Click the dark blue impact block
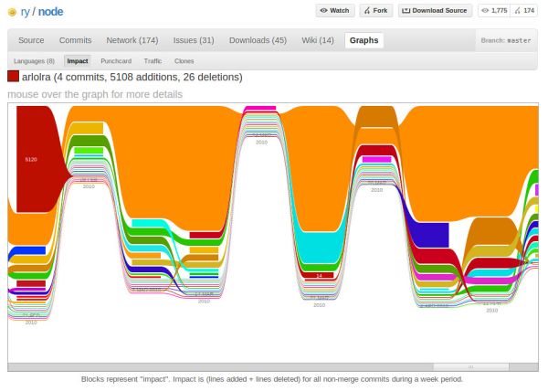 [x=432, y=235]
